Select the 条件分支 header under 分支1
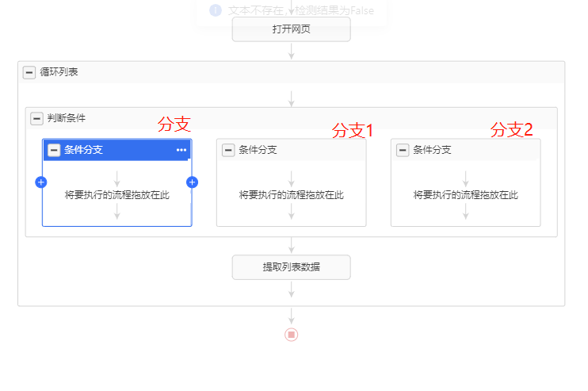Image resolution: width=588 pixels, height=391 pixels. point(292,150)
